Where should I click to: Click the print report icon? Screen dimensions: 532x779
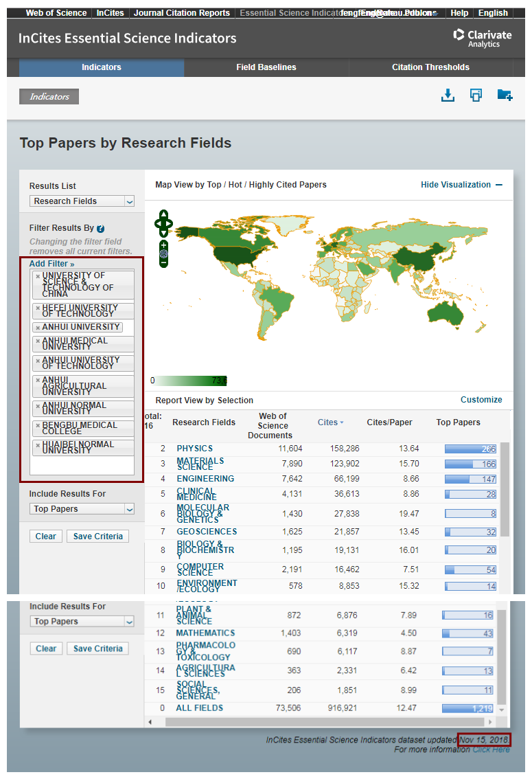[x=476, y=95]
